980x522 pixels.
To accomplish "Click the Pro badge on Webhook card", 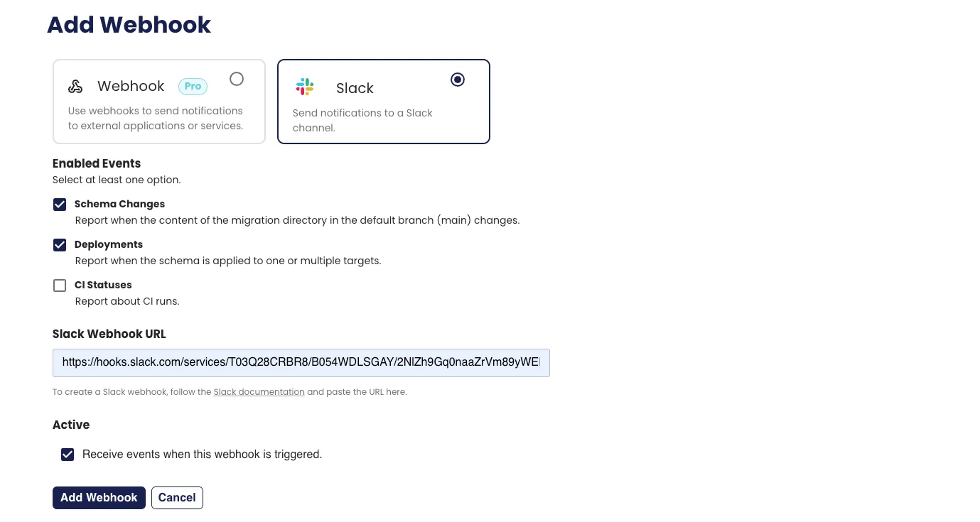I will tap(193, 86).
